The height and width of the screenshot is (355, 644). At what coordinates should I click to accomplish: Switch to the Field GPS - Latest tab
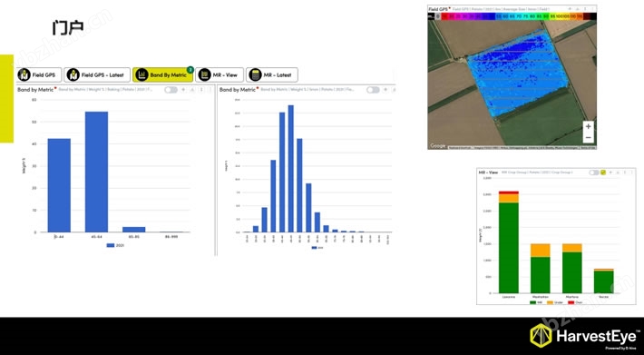(97, 74)
